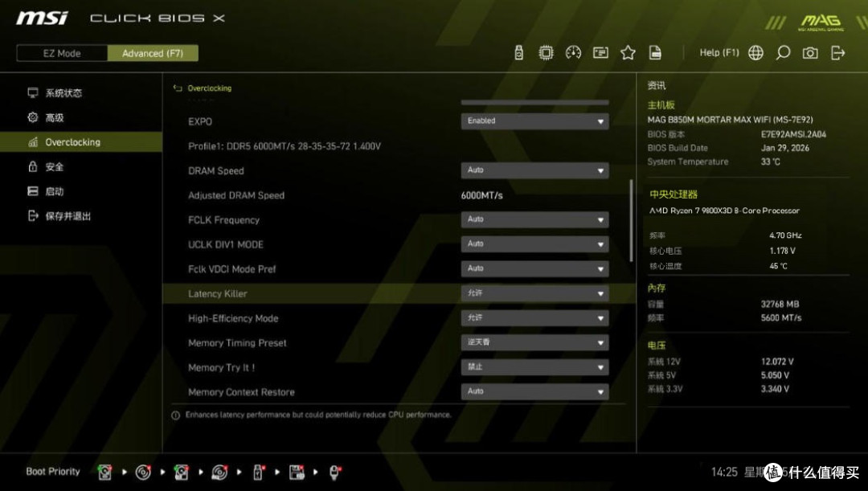Viewport: 868px width, 491px height.
Task: Open the M-Flash USB BIOS update icon
Action: coord(518,52)
